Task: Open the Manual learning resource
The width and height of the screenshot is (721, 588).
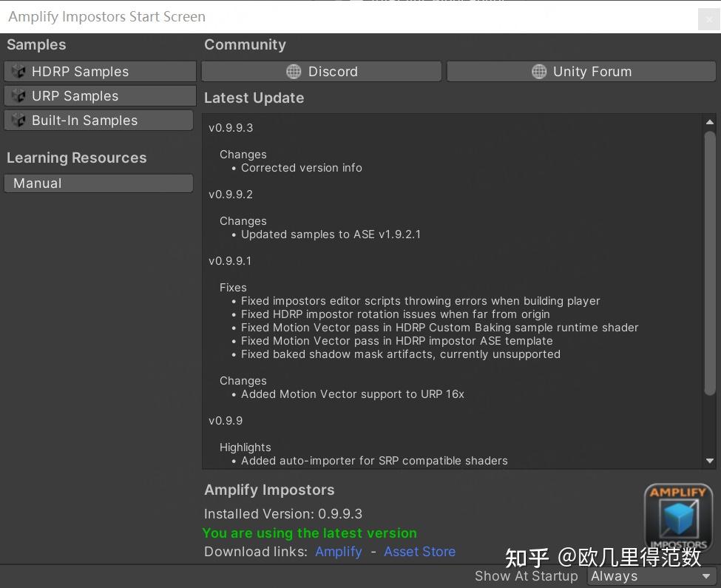Action: pyautogui.click(x=99, y=183)
